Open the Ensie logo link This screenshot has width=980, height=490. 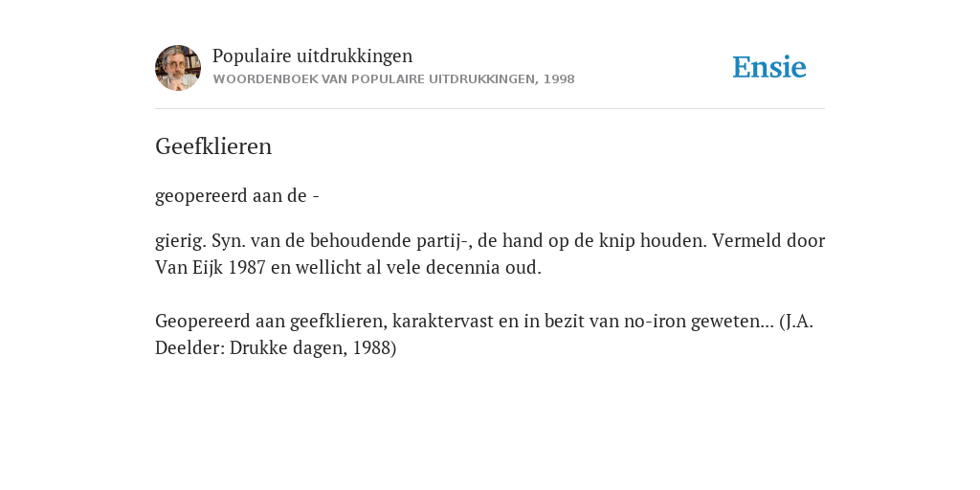[x=769, y=67]
